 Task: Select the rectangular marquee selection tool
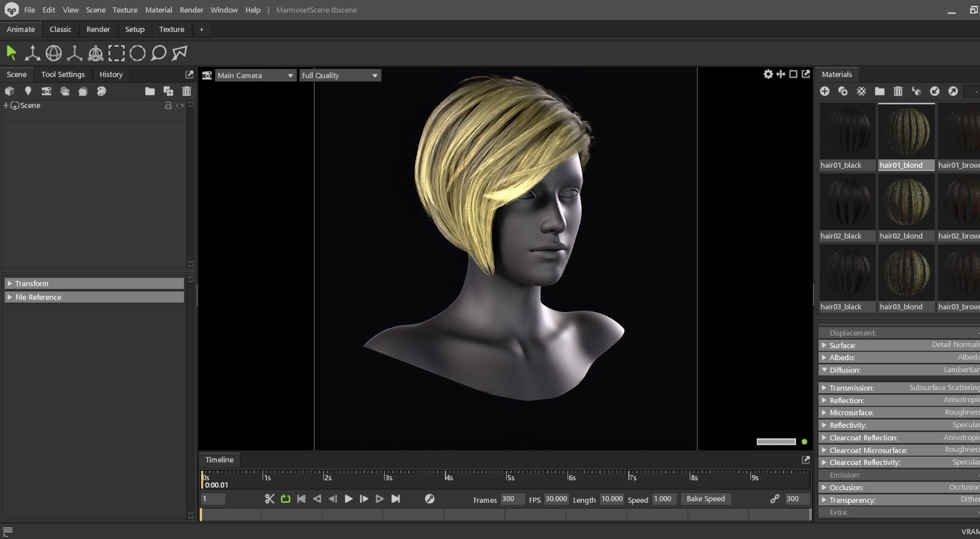116,53
